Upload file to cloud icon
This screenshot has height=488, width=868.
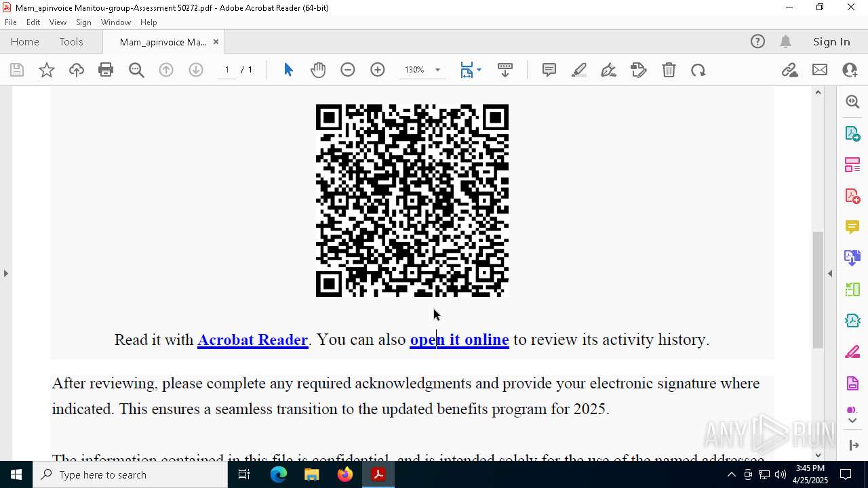point(77,70)
